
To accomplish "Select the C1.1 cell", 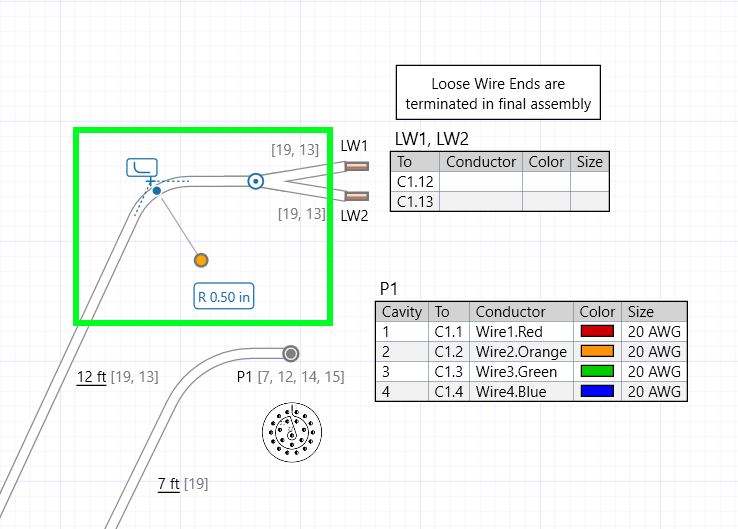I will pos(449,331).
